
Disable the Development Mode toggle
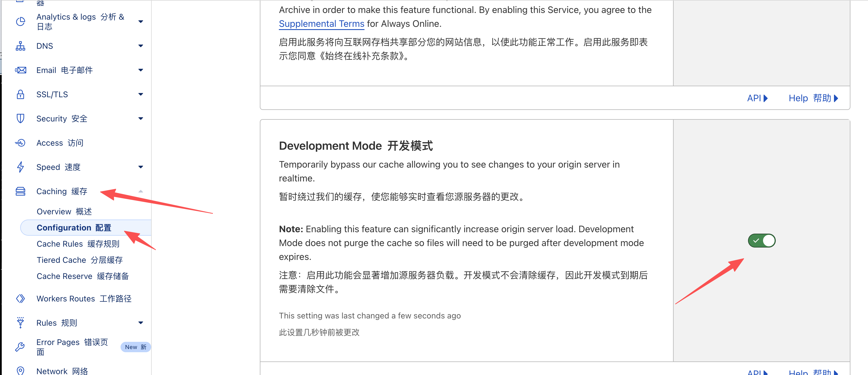pyautogui.click(x=761, y=241)
